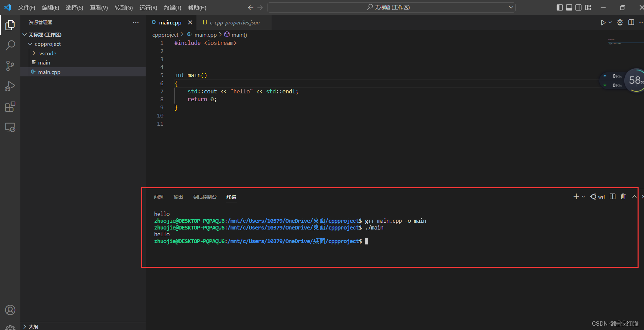Open the new terminal profile dropdown
Screen dimensions: 644x330
[x=584, y=197]
